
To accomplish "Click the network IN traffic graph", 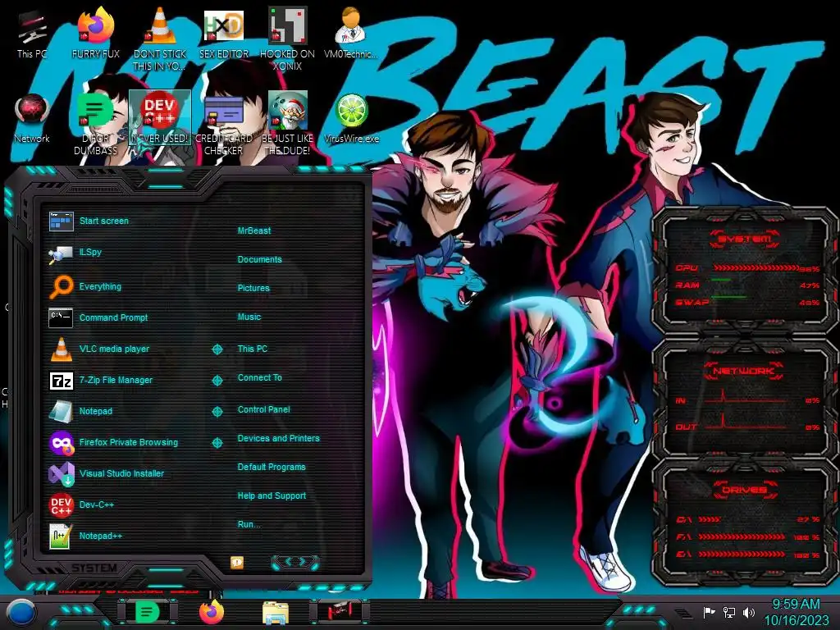I will point(745,397).
